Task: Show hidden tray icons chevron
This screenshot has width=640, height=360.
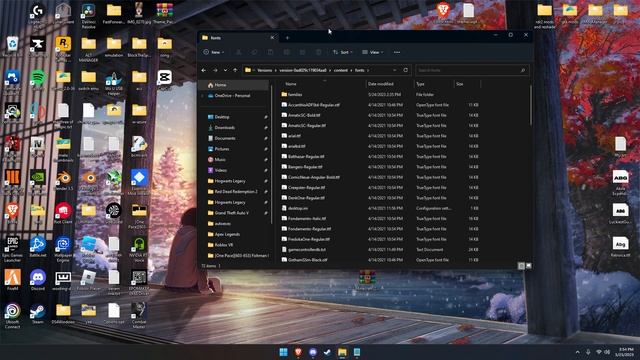Action: click(577, 352)
